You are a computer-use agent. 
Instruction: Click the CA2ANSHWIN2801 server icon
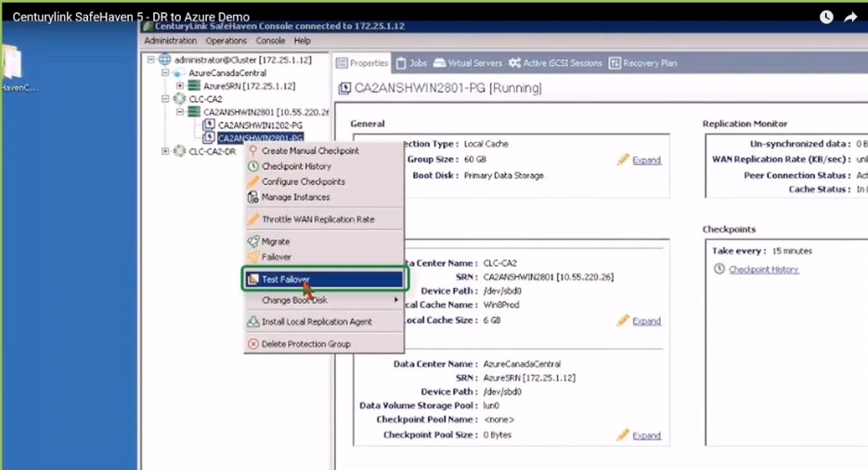tap(194, 111)
